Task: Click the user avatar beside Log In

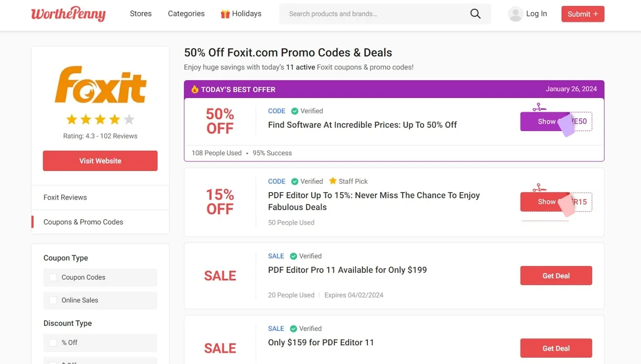Action: click(x=515, y=14)
